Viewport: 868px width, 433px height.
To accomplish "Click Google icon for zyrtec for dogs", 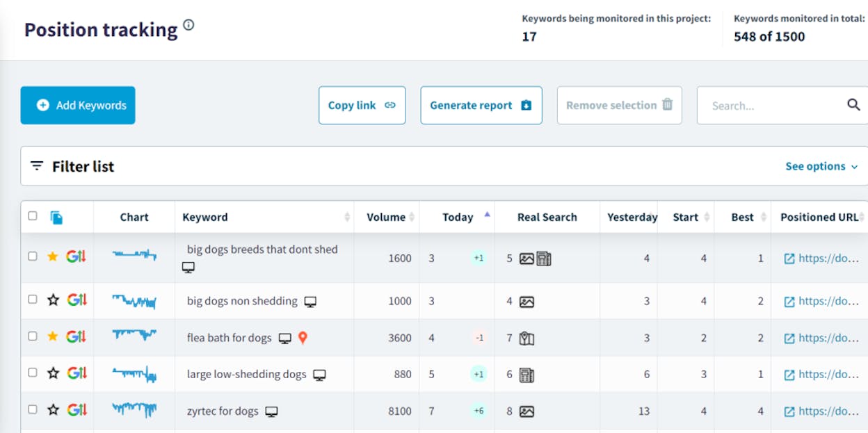I will [77, 409].
